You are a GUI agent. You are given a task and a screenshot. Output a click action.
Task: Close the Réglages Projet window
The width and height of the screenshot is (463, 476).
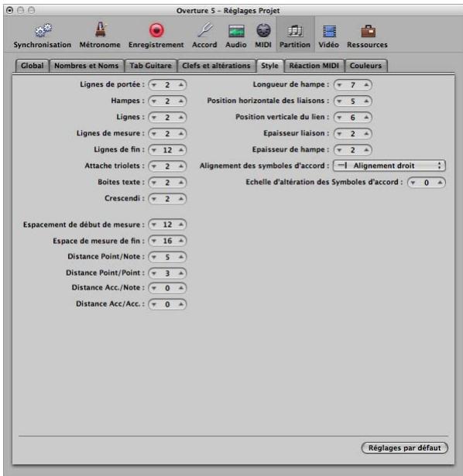[10, 10]
